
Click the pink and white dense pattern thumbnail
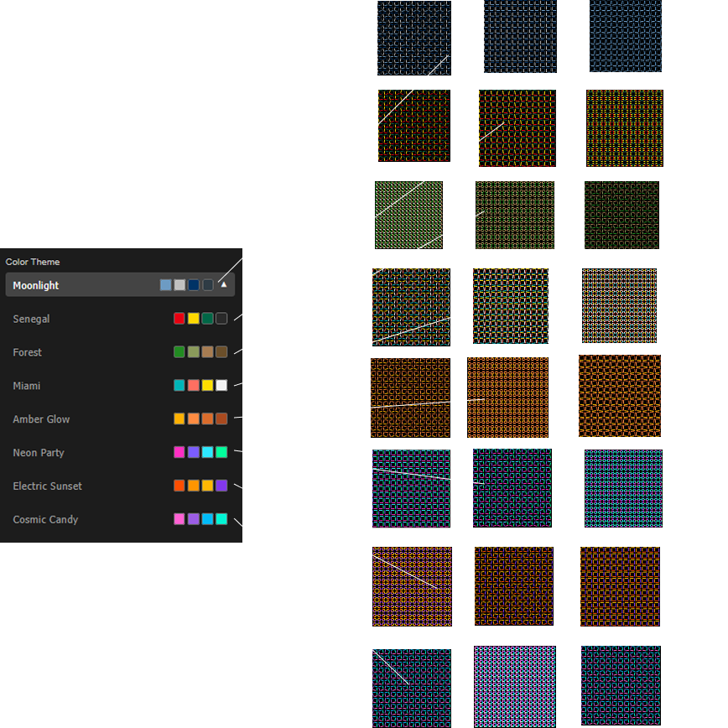pos(514,686)
